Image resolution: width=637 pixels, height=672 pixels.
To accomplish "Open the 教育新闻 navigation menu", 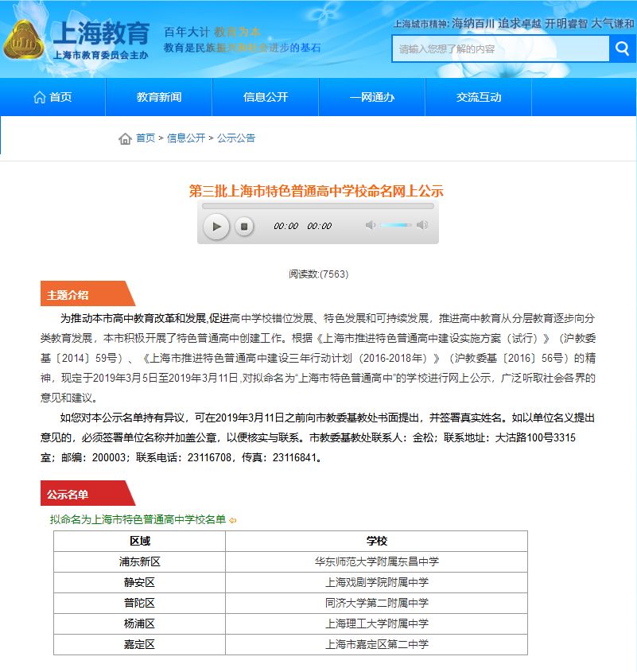I will pos(158,96).
